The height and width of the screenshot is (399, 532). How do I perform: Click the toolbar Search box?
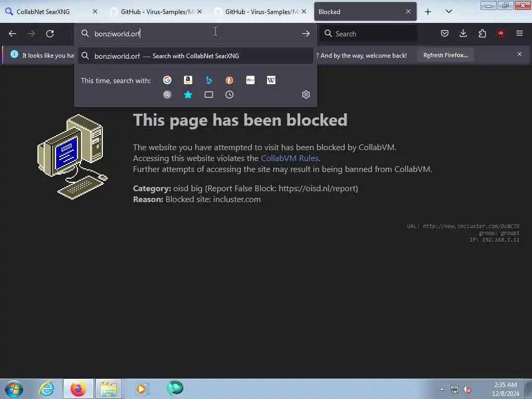point(369,34)
